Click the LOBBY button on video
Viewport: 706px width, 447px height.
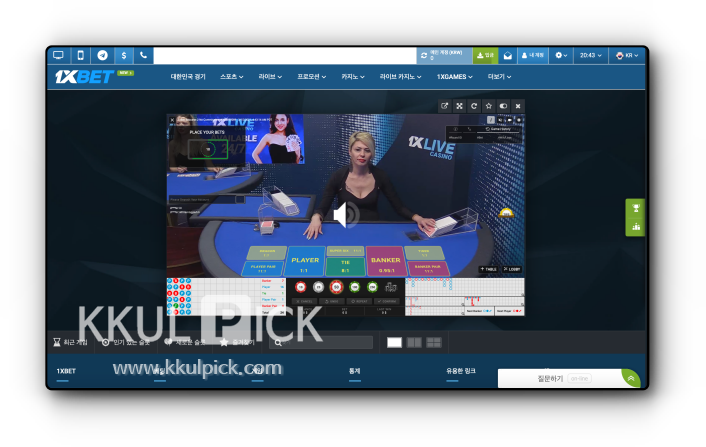(511, 269)
